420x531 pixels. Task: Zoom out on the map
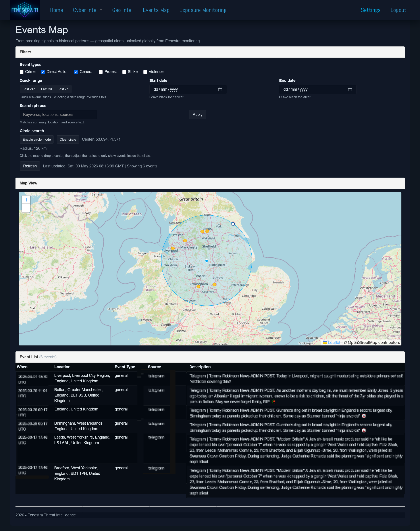pos(26,208)
